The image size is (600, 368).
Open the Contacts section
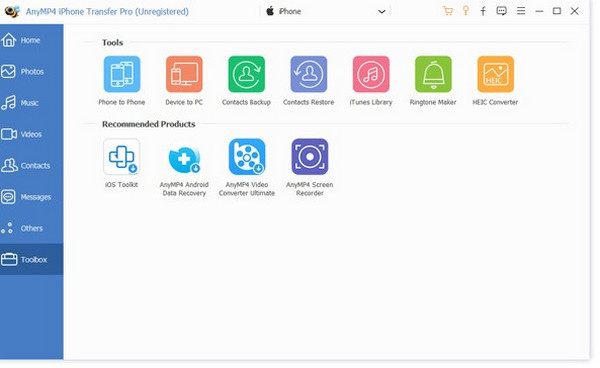(31, 166)
